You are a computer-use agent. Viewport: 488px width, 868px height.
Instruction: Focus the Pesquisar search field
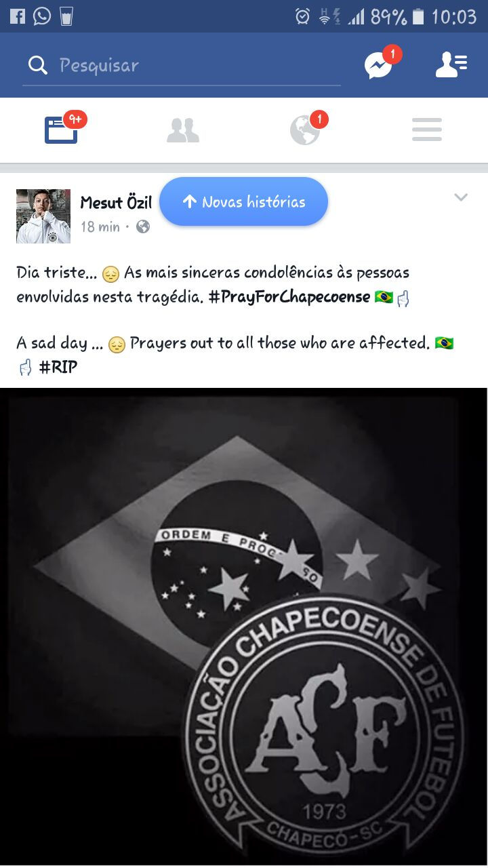[182, 65]
